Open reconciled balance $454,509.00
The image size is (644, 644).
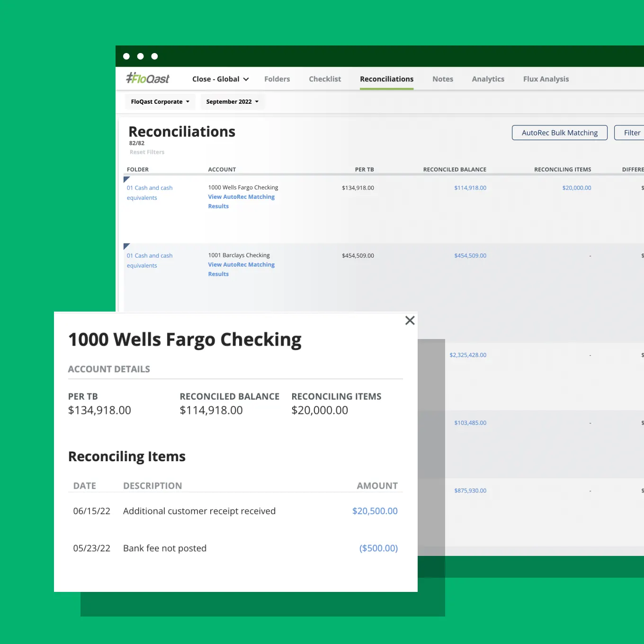pos(470,256)
